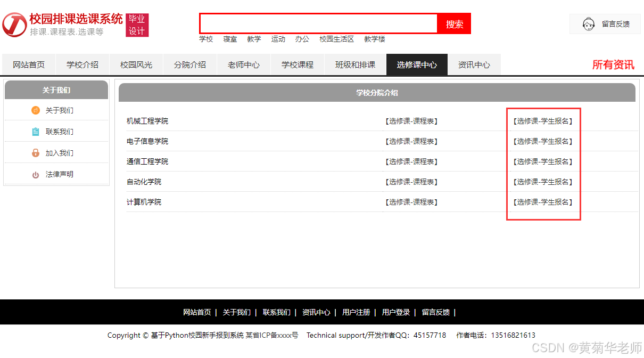Viewport: 644px width, 358px height.
Task: Click the orange icon beside 关于我们
Action: 36,110
